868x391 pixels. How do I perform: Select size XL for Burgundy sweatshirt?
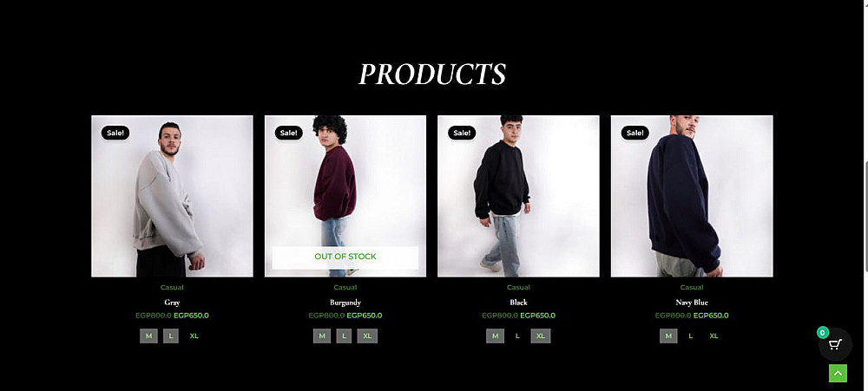click(x=367, y=336)
